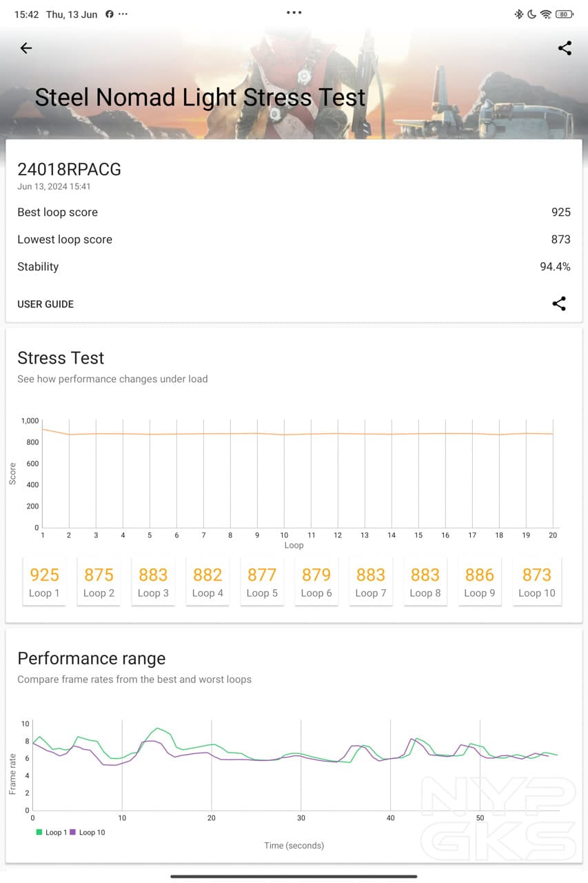Select the Loop 9 score tile
Image resolution: width=588 pixels, height=883 pixels.
click(x=479, y=582)
